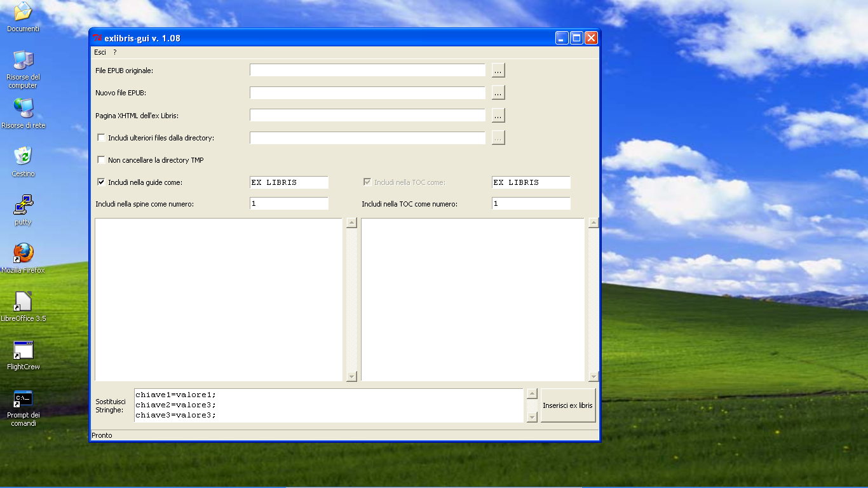868x488 pixels.
Task: Select the LibreOffice 3.5 desktop shortcut
Action: 23,306
